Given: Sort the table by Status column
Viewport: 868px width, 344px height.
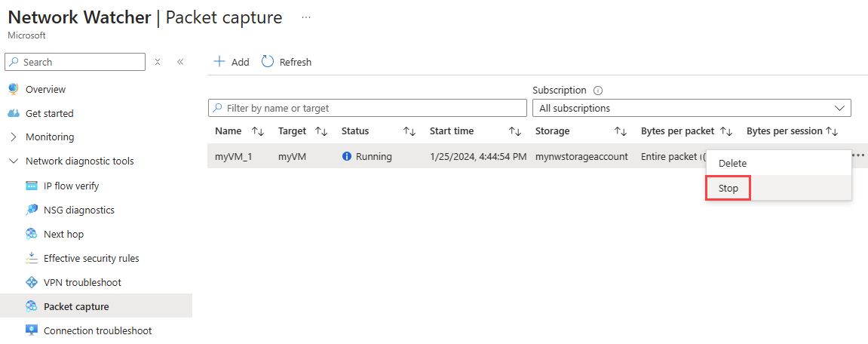Looking at the screenshot, I should coord(409,131).
